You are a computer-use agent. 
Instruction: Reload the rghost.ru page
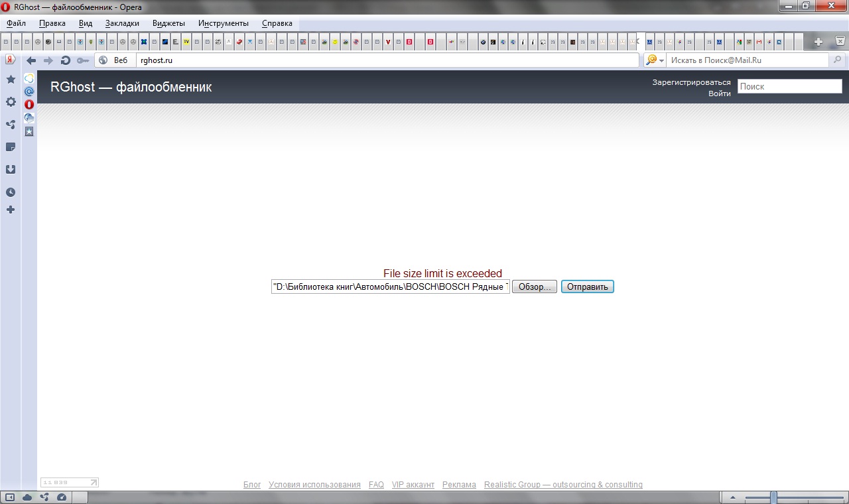coord(65,60)
